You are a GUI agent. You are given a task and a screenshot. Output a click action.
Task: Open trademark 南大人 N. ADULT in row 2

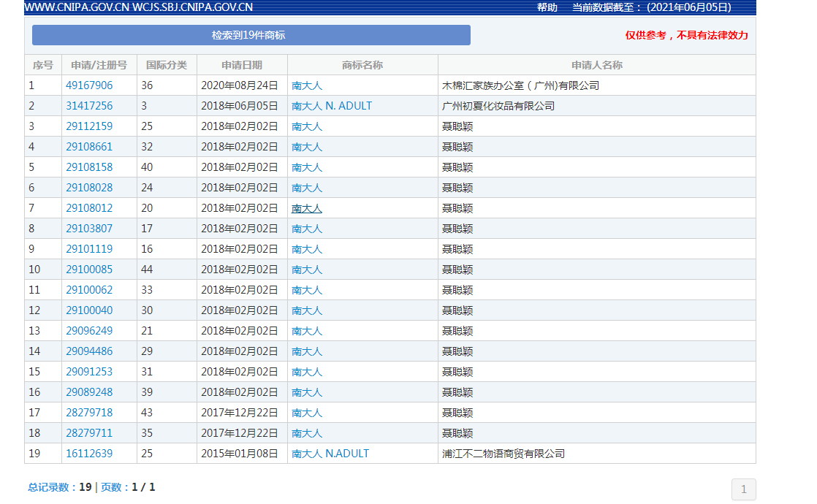coord(331,105)
